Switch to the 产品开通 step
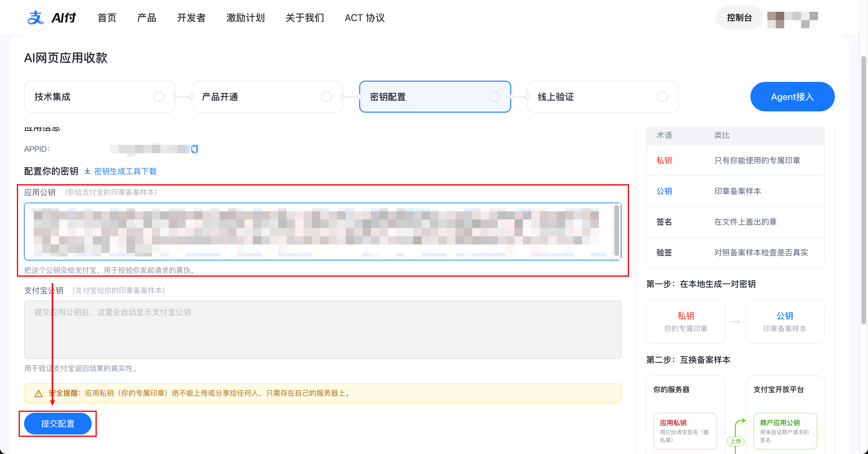 click(267, 97)
